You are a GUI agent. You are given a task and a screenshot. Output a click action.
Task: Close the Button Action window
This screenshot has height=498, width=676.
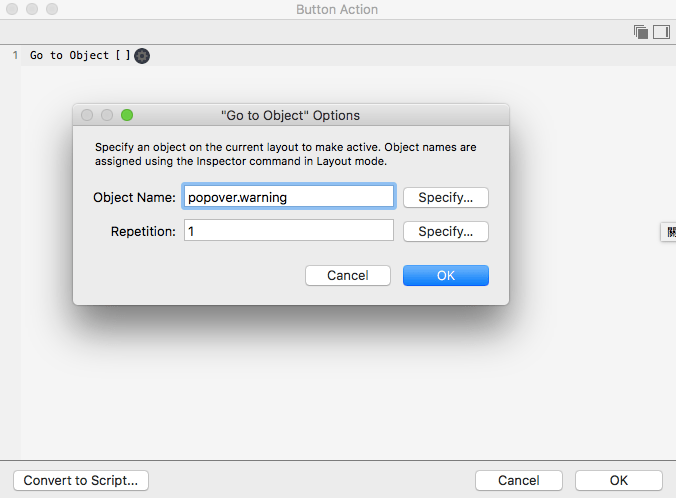point(12,9)
